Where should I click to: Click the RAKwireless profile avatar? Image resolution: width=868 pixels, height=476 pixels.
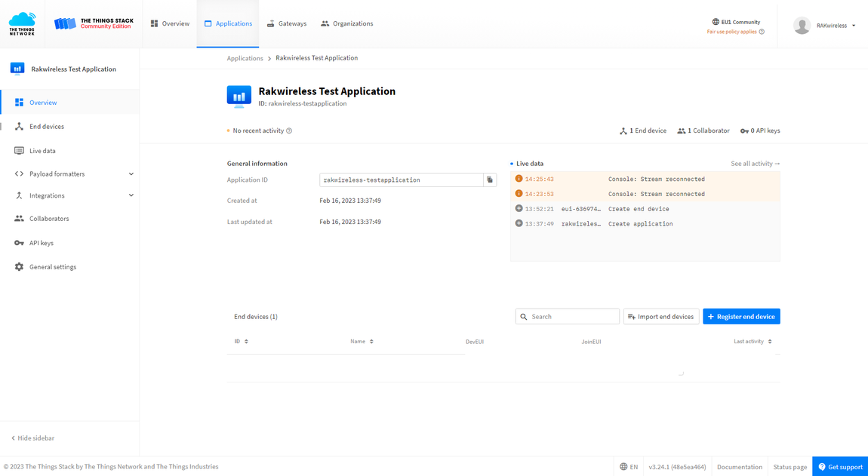[x=802, y=26]
